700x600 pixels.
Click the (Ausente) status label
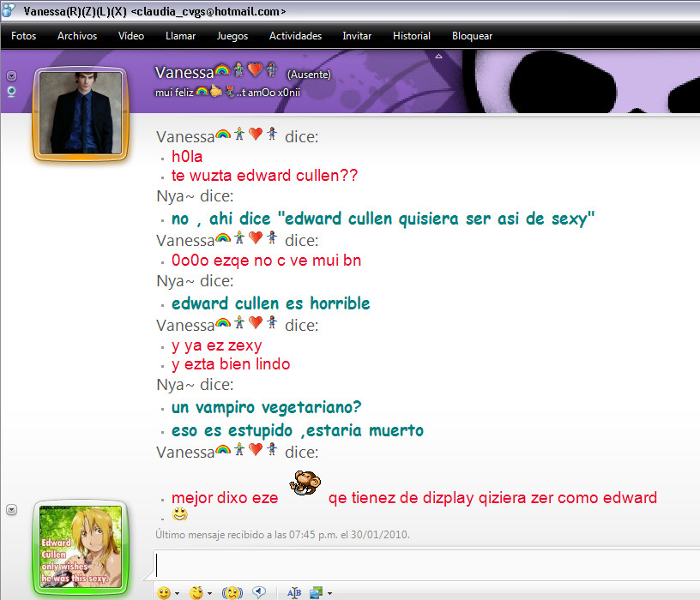pyautogui.click(x=309, y=75)
